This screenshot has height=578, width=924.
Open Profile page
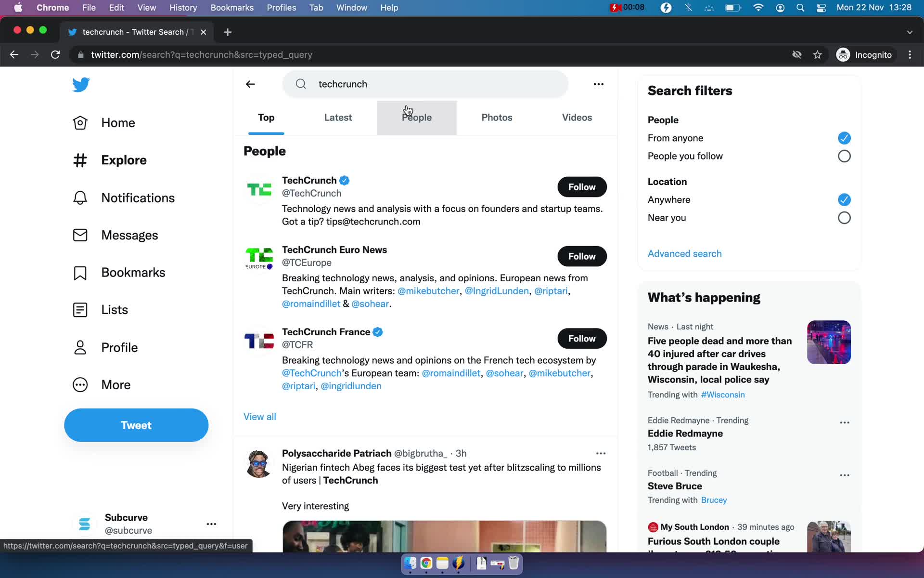pyautogui.click(x=119, y=347)
